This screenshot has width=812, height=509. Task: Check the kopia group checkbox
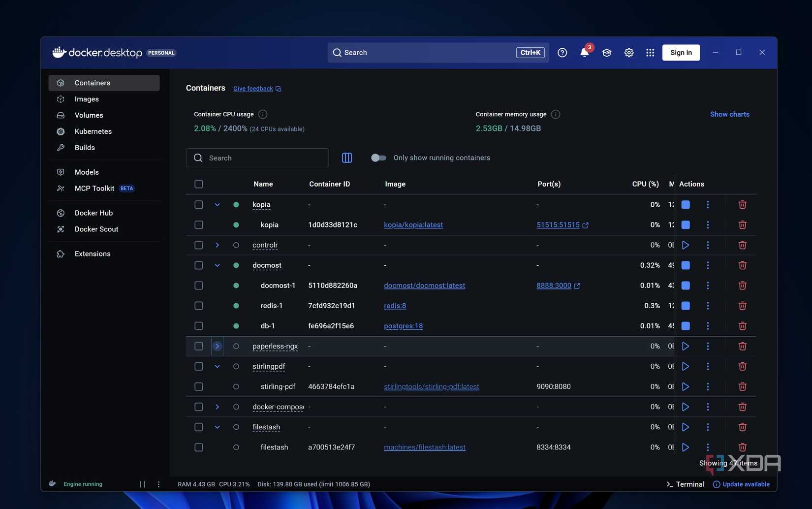[199, 205]
